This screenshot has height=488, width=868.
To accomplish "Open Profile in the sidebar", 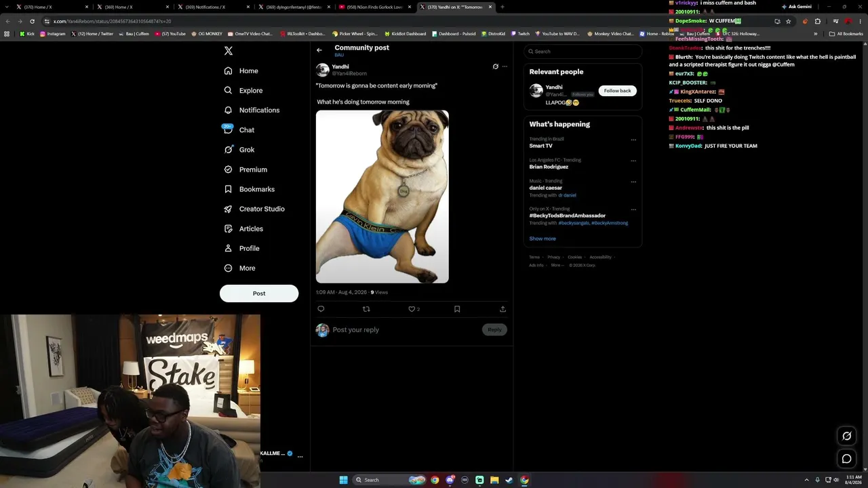I will click(242, 248).
